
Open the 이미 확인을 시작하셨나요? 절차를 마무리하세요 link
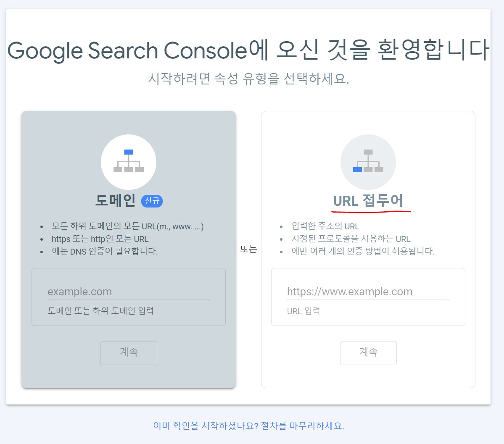[x=248, y=426]
